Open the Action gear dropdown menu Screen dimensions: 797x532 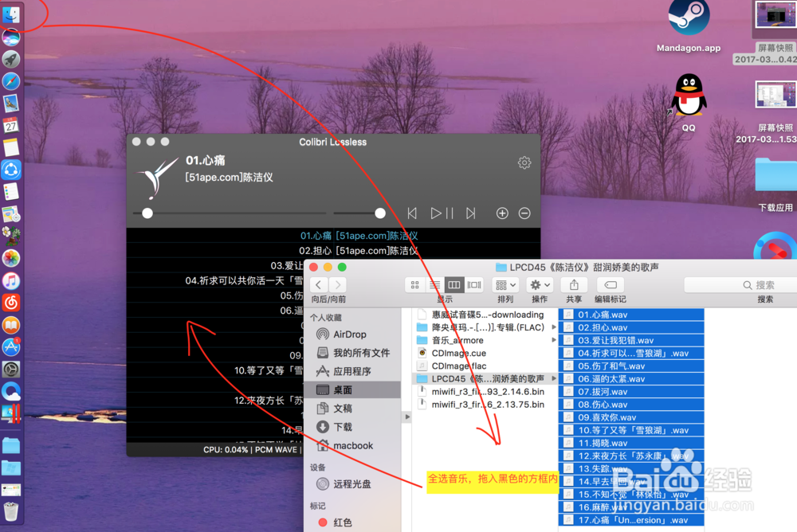tap(539, 284)
